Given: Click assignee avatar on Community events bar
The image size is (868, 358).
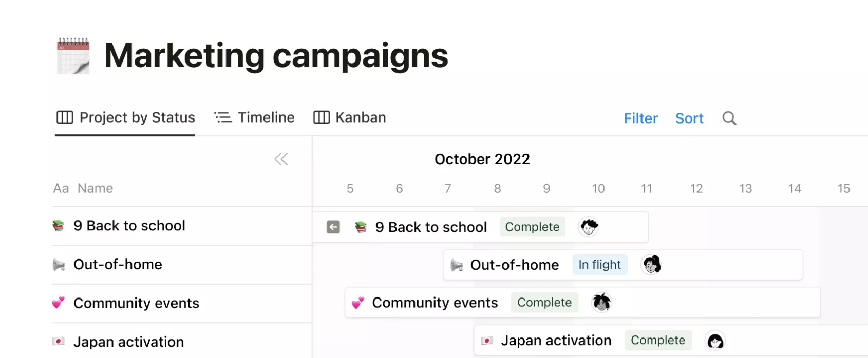Looking at the screenshot, I should (x=601, y=303).
